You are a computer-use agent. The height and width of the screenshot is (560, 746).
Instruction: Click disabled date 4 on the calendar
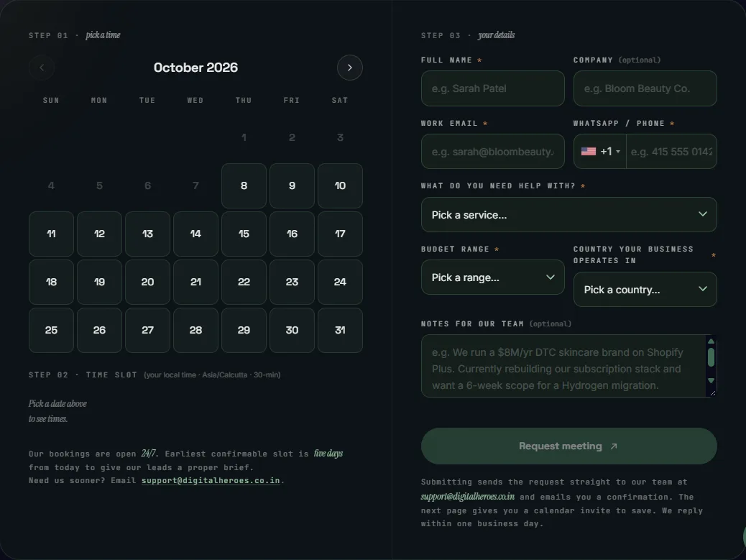pos(51,185)
